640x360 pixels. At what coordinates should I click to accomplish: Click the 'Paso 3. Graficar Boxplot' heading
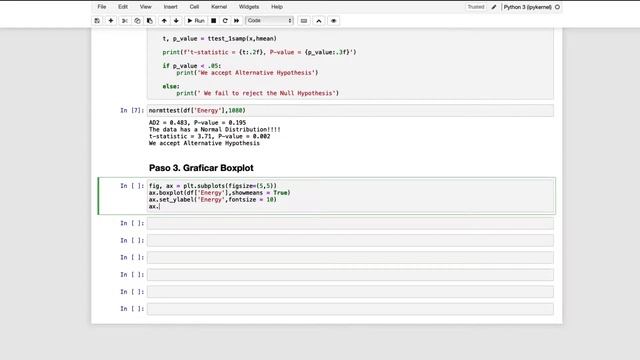pos(201,168)
